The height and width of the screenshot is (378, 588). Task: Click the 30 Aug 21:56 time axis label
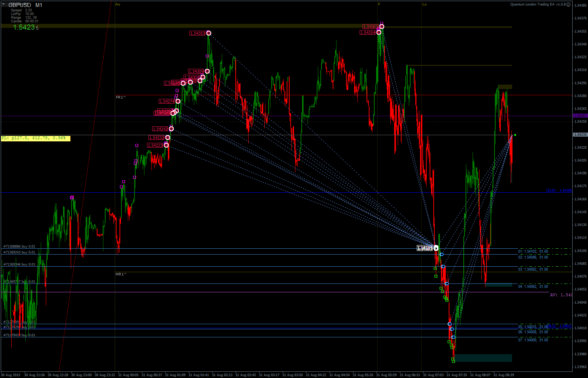click(x=34, y=375)
